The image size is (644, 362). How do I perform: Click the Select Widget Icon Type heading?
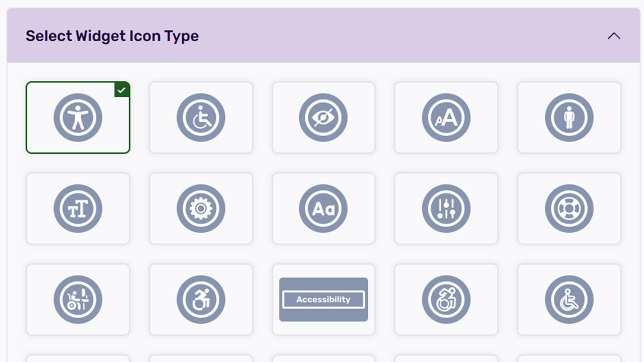coord(112,36)
